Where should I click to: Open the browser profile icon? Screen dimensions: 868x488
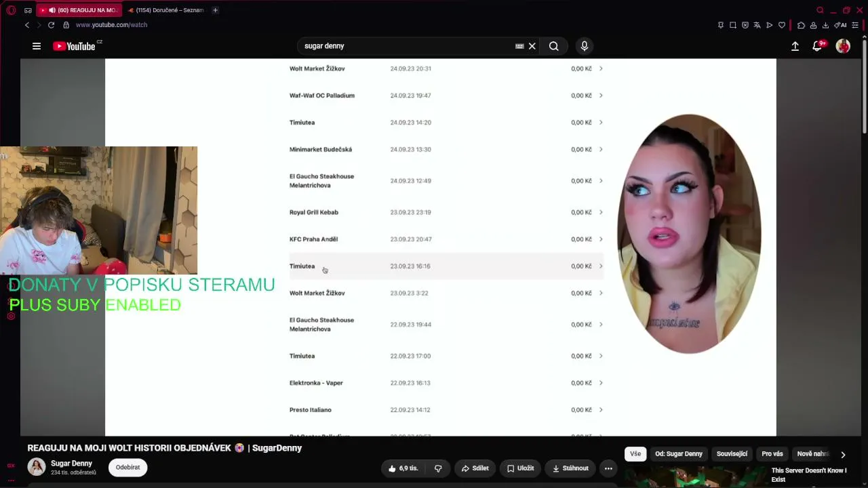(x=813, y=25)
